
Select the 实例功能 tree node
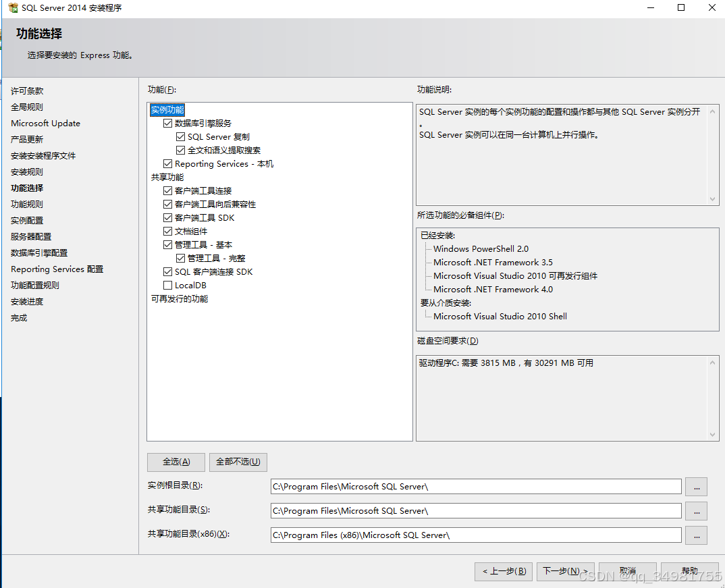pyautogui.click(x=167, y=109)
